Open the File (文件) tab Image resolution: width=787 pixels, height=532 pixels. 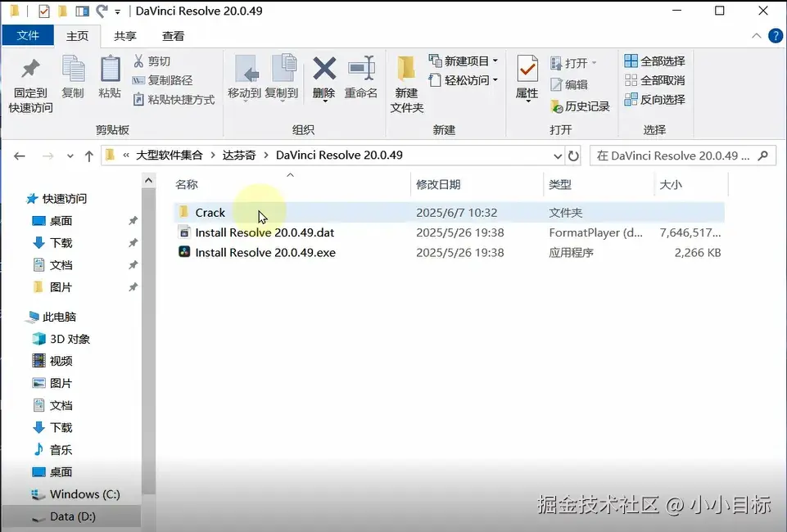point(28,35)
